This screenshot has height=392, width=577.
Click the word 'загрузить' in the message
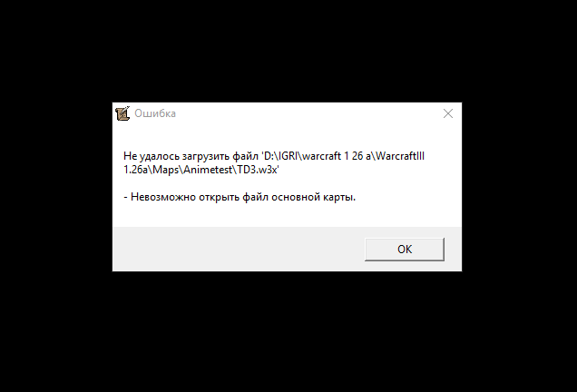[206, 157]
